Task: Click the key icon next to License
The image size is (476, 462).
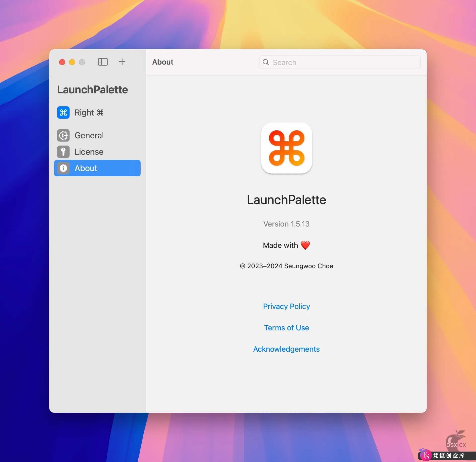Action: [63, 152]
